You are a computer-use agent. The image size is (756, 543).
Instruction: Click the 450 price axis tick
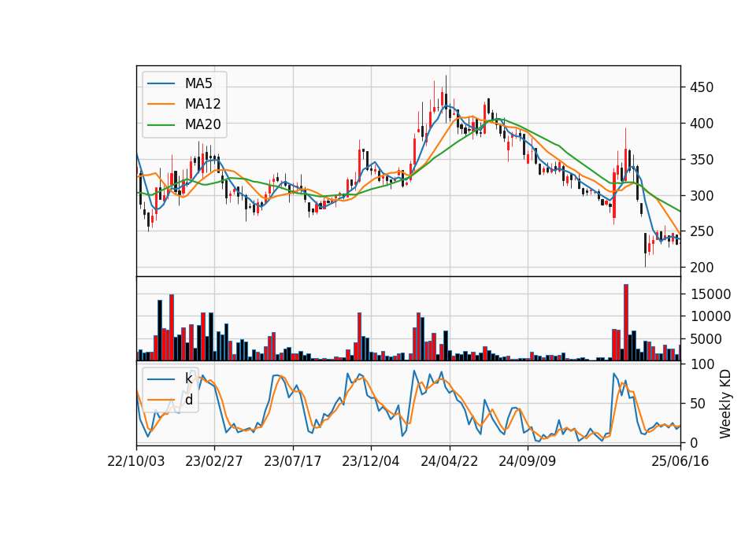point(702,87)
